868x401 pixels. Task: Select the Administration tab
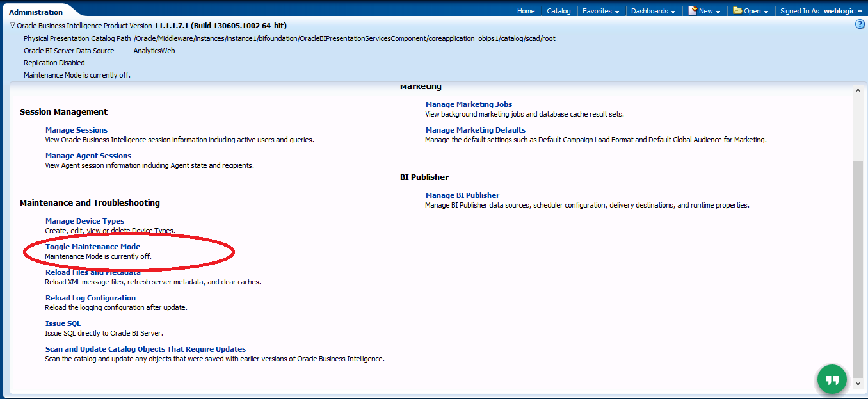coord(36,12)
